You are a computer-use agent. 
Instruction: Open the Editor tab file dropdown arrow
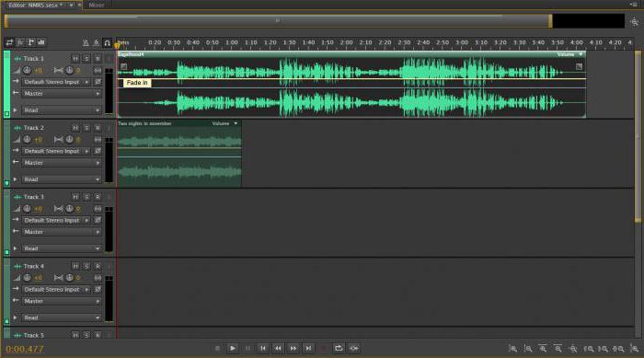tap(71, 5)
